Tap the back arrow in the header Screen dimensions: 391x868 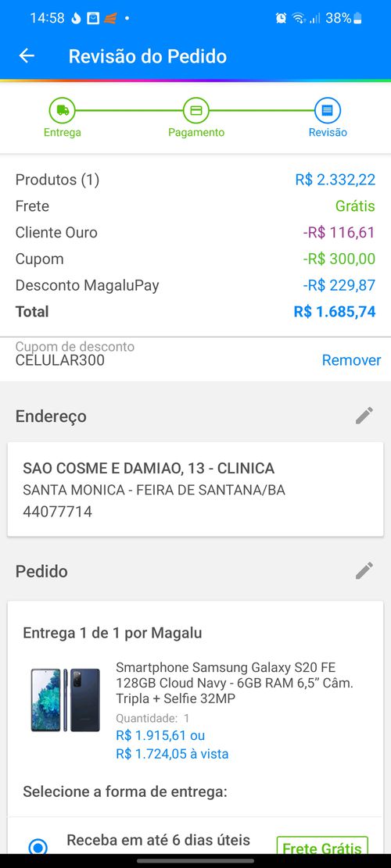point(27,56)
